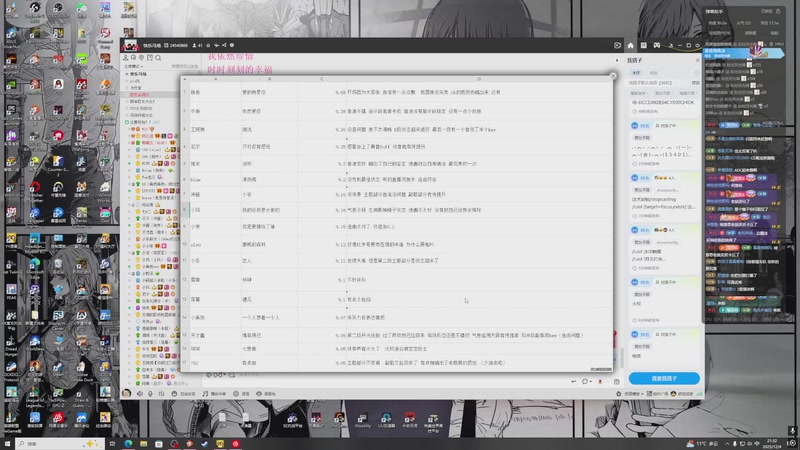
Task: Open Microsoft Edge from the taskbar
Action: point(128,444)
